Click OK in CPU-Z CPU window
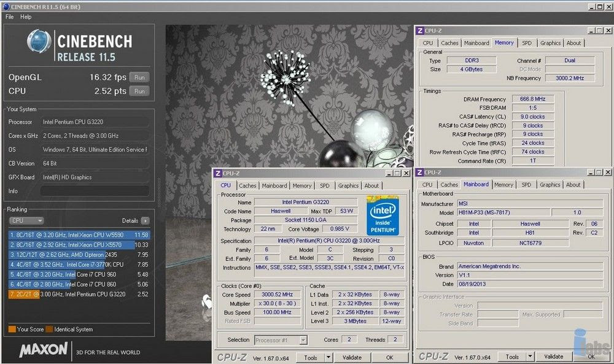 [390, 357]
